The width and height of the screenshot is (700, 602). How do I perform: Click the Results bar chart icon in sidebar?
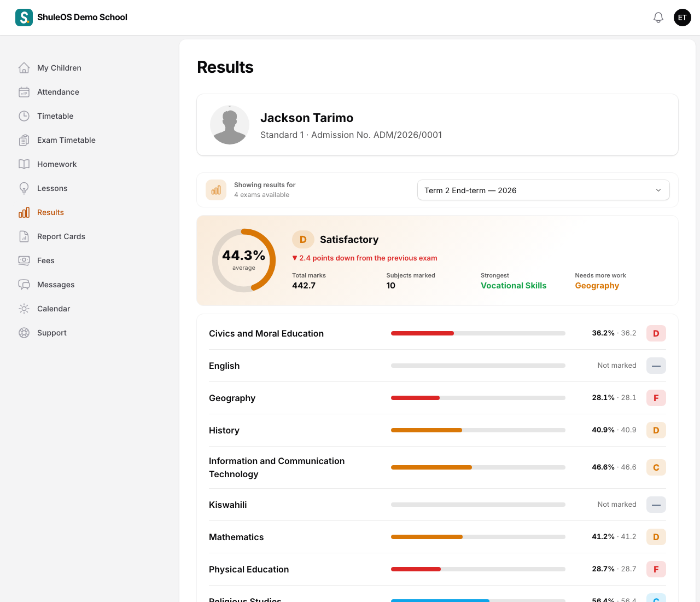pyautogui.click(x=24, y=212)
